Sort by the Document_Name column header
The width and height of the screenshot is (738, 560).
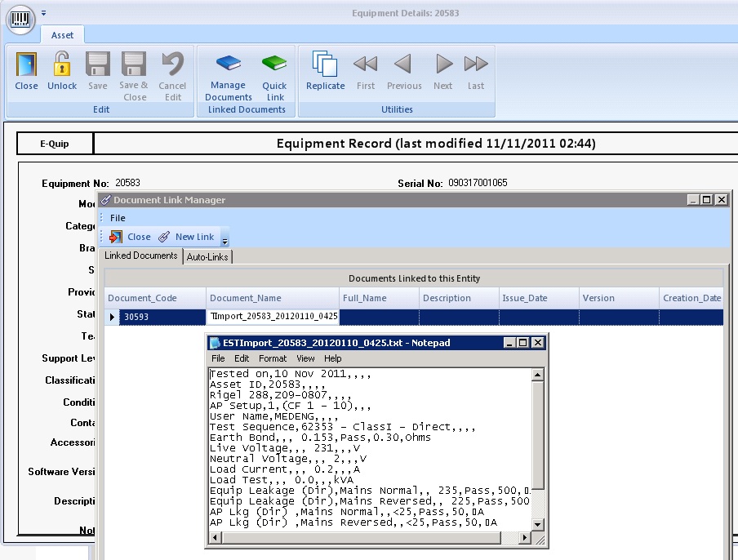coord(272,298)
